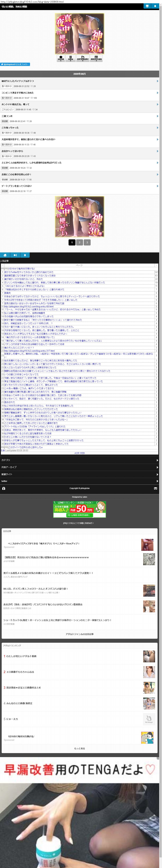Click the 価値観 tag under 三連コンボ

click(4, 121)
